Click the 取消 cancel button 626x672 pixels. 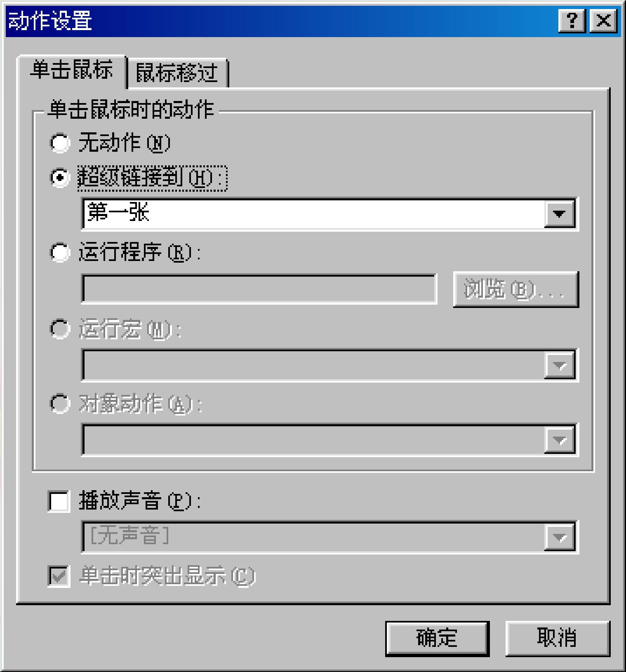[x=557, y=638]
